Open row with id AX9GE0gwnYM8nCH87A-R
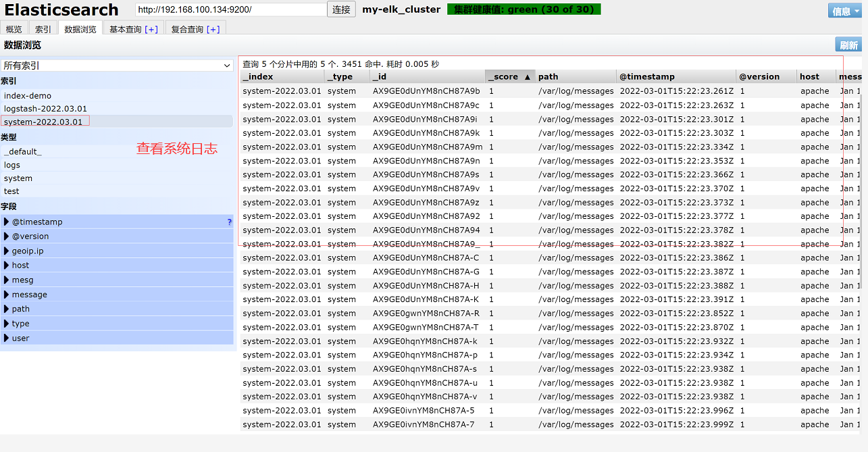 [x=426, y=313]
